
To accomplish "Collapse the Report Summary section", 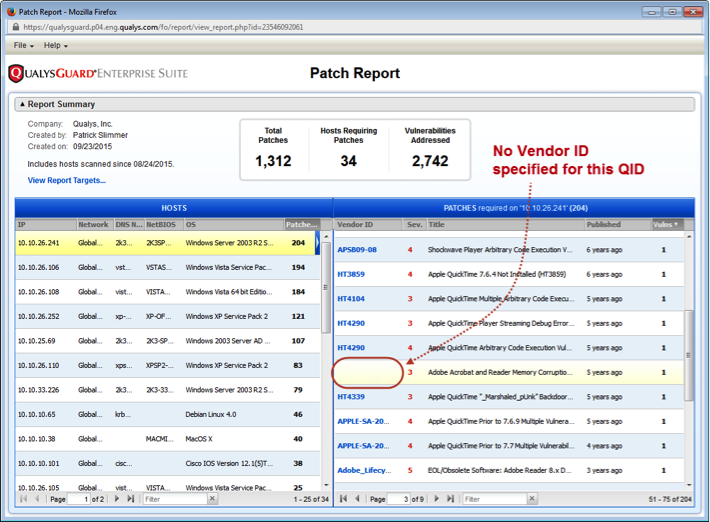I will point(22,104).
